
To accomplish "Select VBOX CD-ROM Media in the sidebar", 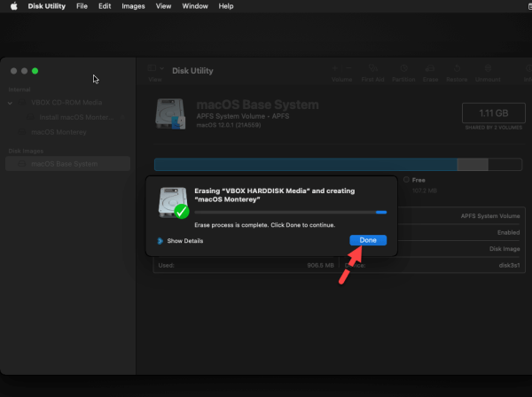I will [x=66, y=103].
